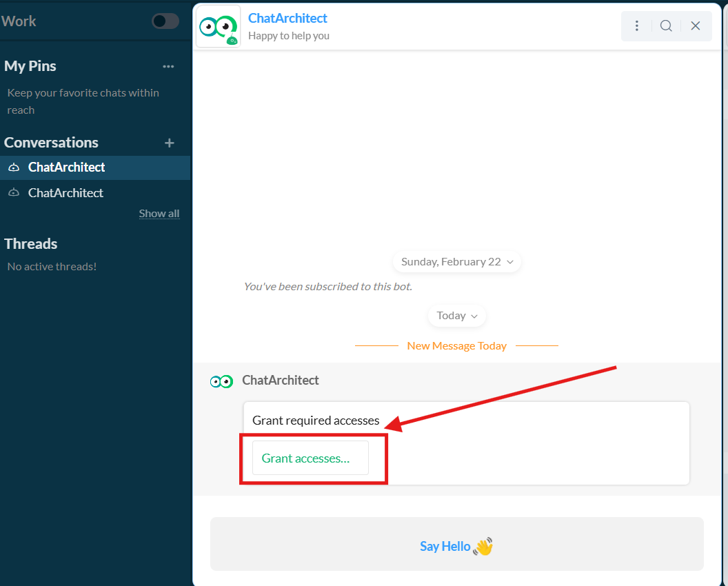Open the vertical three-dot menu in chat header
The height and width of the screenshot is (586, 728).
tap(637, 26)
